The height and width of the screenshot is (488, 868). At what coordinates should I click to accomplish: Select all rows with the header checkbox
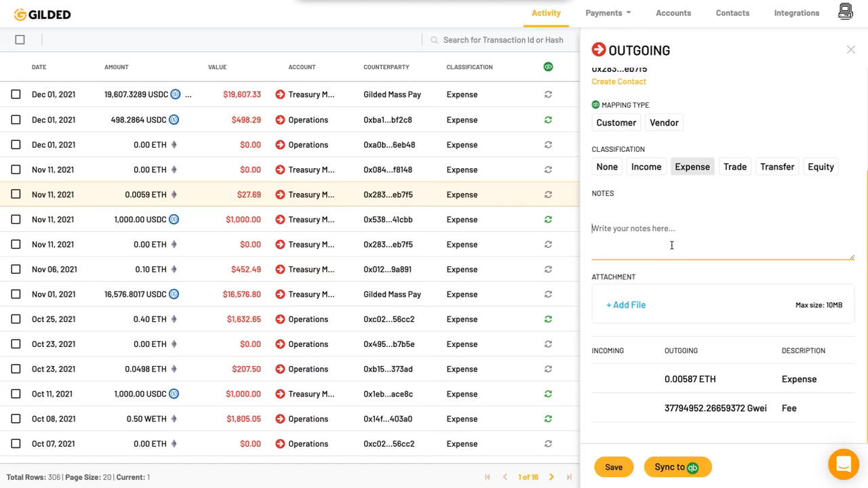20,39
